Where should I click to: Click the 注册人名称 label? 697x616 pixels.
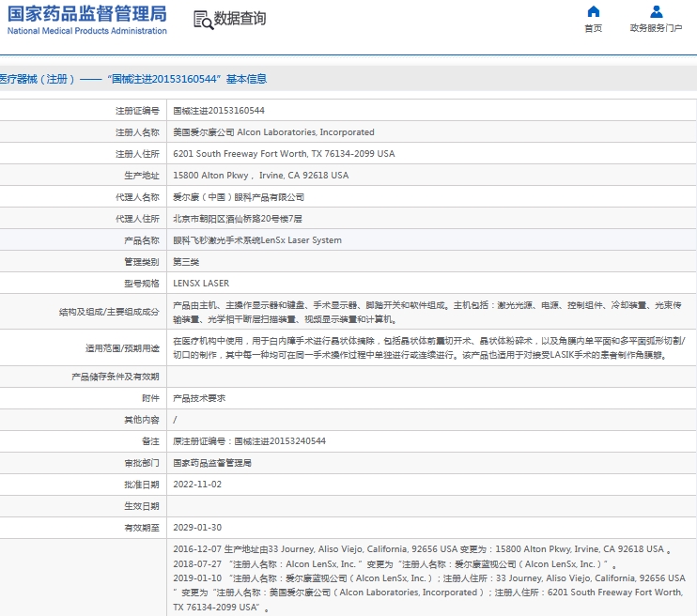pos(137,132)
